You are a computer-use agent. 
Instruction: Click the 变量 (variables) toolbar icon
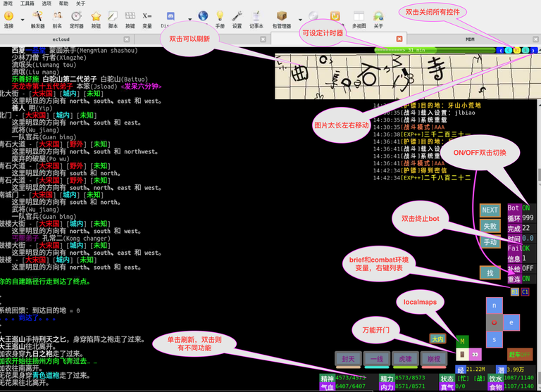click(x=147, y=18)
